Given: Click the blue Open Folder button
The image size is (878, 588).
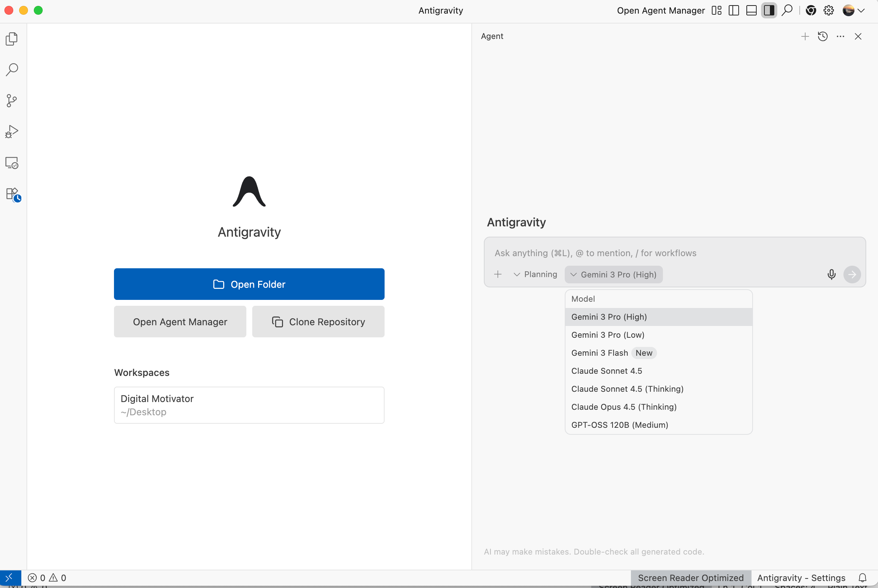Looking at the screenshot, I should pyautogui.click(x=249, y=284).
